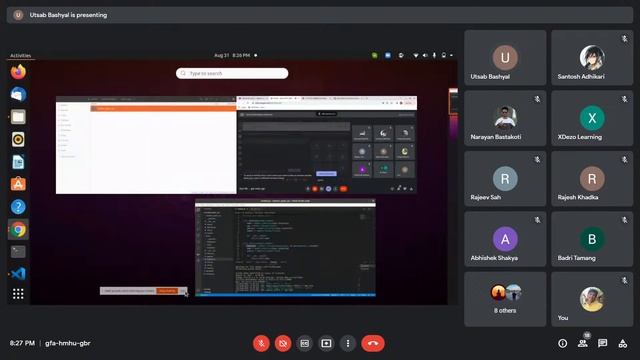Open system menu arrow in Ubuntu top bar
Viewport: 640px width, 360px height.
point(451,56)
